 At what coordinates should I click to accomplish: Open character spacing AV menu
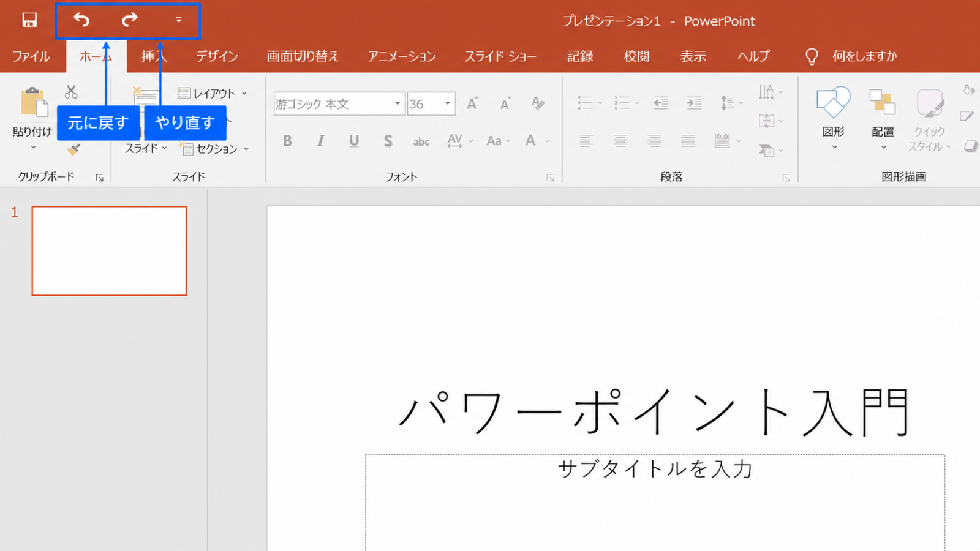(x=460, y=141)
